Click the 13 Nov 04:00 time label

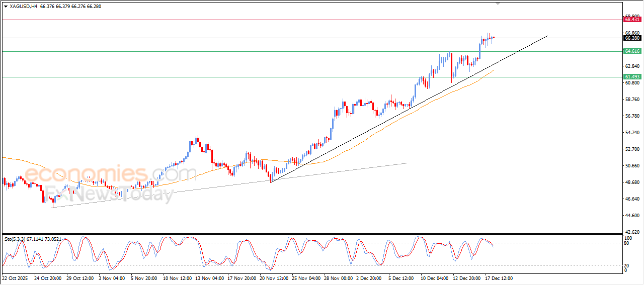208,278
